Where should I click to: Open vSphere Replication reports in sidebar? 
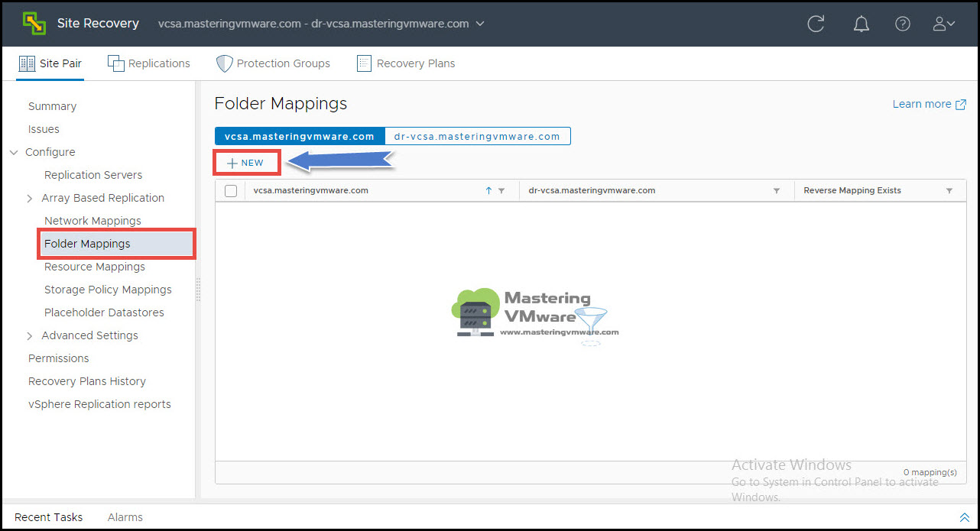tap(99, 405)
